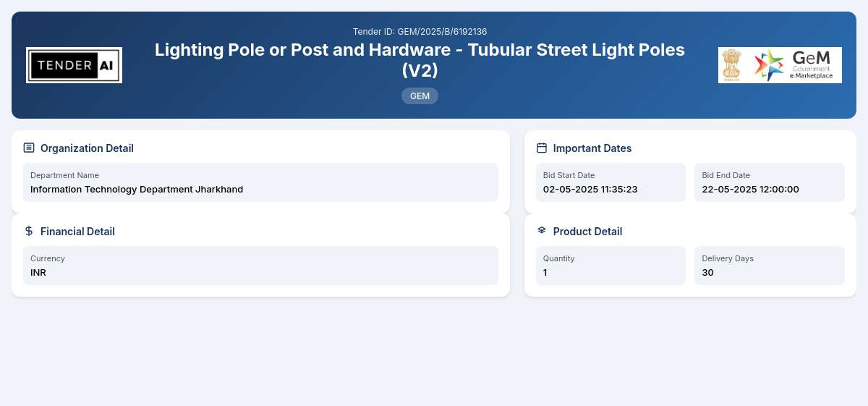868x406 pixels.
Task: Select the Tender ID text
Action: [420, 31]
